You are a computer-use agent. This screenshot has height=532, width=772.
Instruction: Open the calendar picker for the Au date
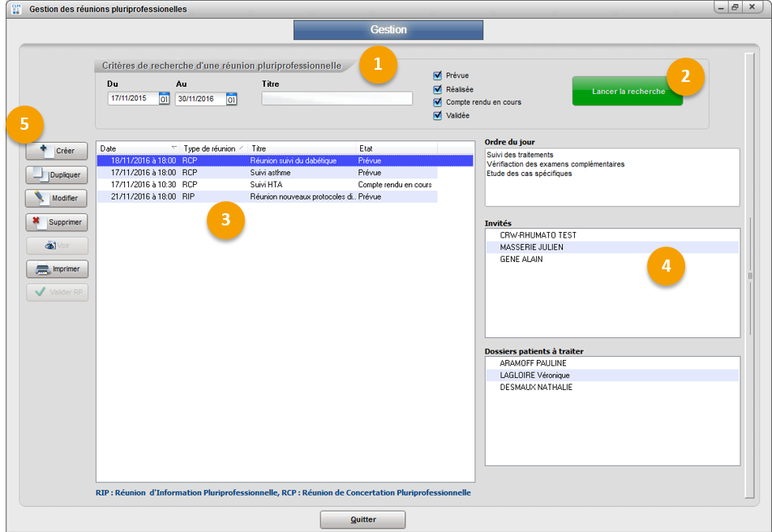tap(231, 99)
